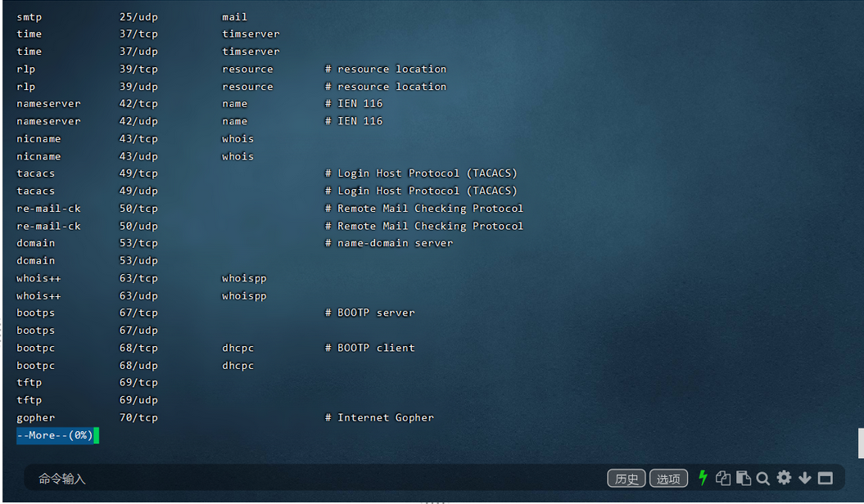The image size is (864, 504).
Task: Click '# IEN 116' comment on 42/udp row
Action: pos(354,121)
